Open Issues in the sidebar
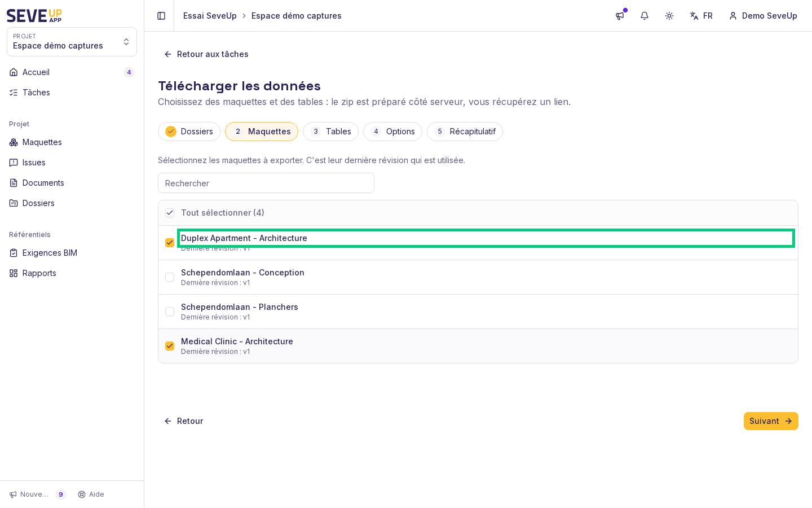This screenshot has height=508, width=812. click(72, 163)
